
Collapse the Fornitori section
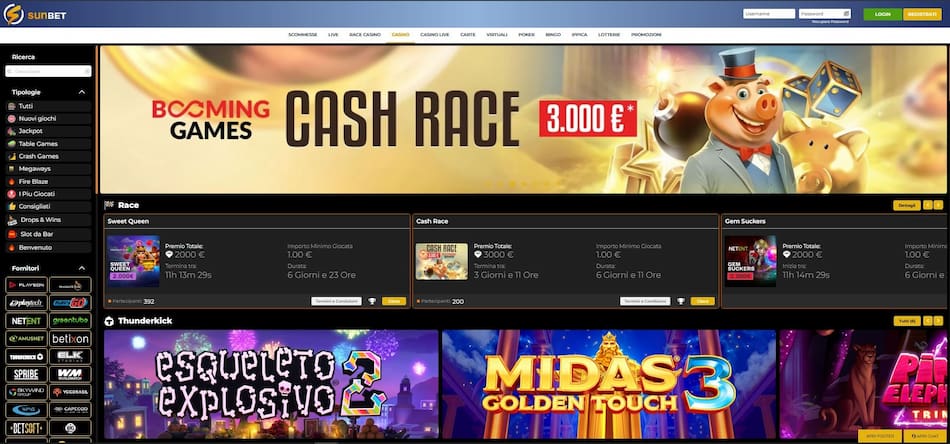click(x=82, y=268)
